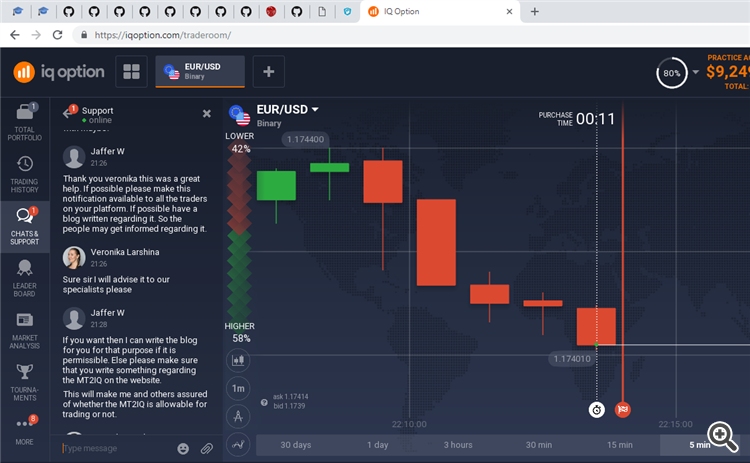Click the purchase time stopwatch marker
Viewport: 750px width, 463px height.
coord(596,410)
